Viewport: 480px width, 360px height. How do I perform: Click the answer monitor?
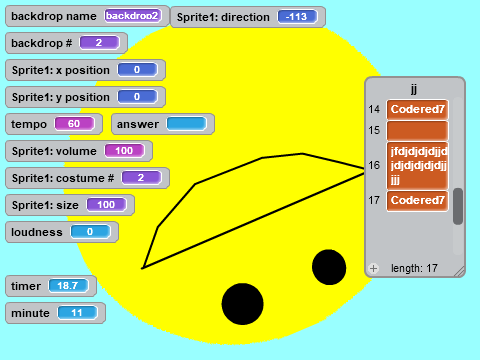[x=163, y=124]
